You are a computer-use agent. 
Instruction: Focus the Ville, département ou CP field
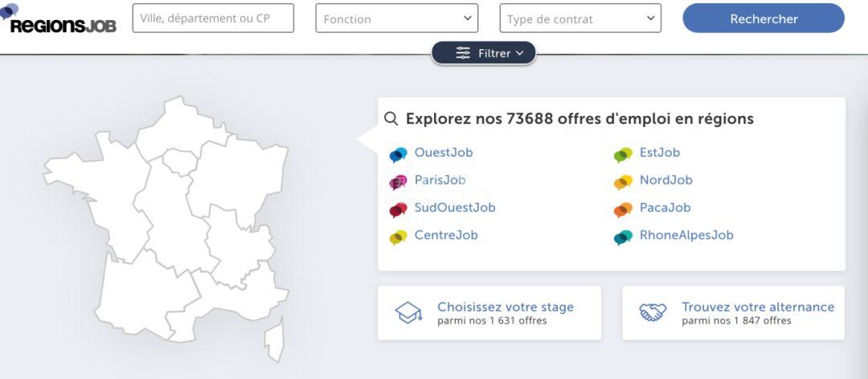tap(213, 19)
